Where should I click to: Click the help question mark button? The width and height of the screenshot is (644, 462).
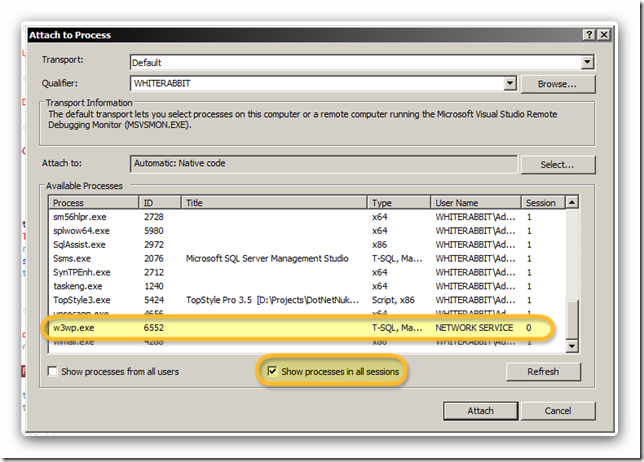(x=588, y=34)
